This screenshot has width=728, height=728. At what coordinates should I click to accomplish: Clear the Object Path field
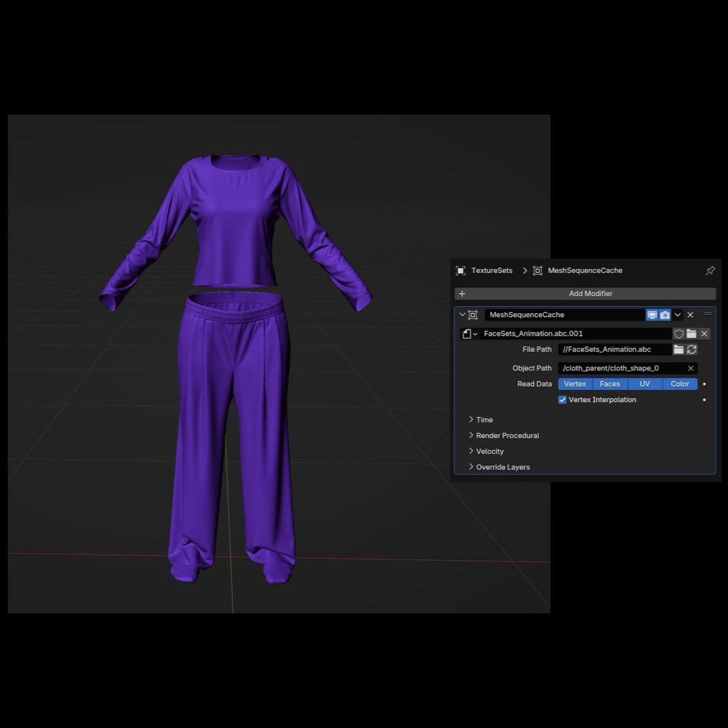coord(690,368)
